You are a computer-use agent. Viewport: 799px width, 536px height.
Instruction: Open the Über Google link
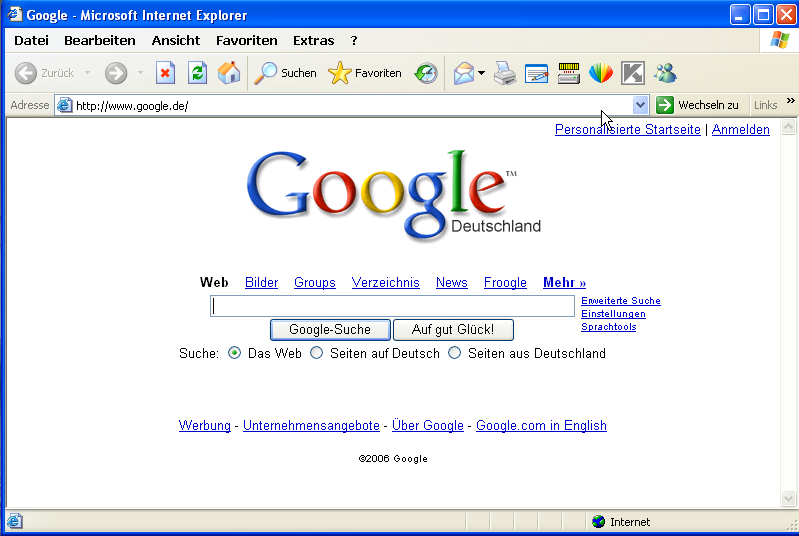tap(428, 425)
